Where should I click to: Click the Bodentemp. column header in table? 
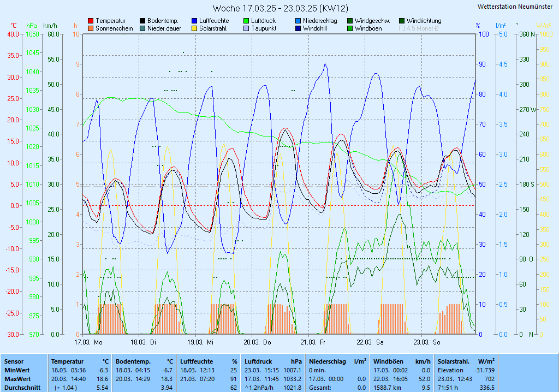pyautogui.click(x=133, y=361)
